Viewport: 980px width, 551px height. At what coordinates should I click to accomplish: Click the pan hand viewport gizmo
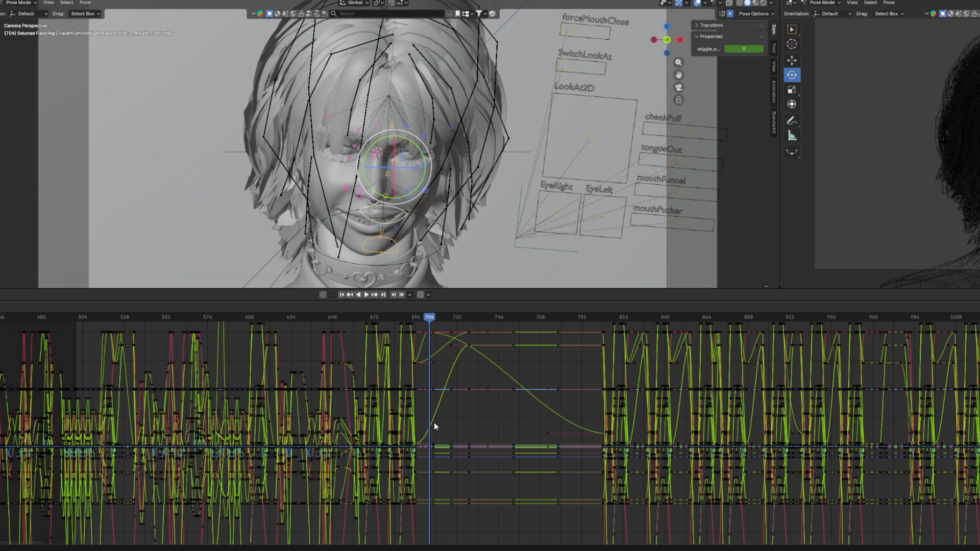coord(678,75)
